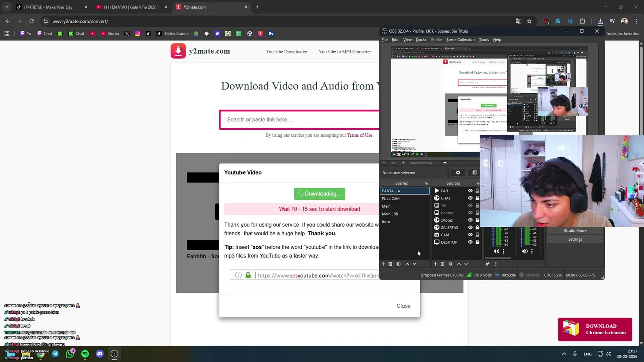Remove selected scene with Scenes trash icon
Screen dimensions: 644x362
(390, 264)
